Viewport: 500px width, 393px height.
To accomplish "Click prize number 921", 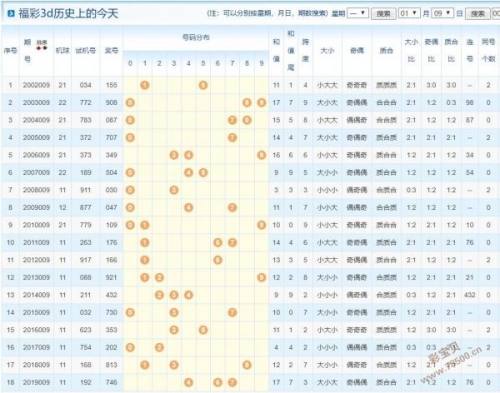I will pyautogui.click(x=111, y=278).
